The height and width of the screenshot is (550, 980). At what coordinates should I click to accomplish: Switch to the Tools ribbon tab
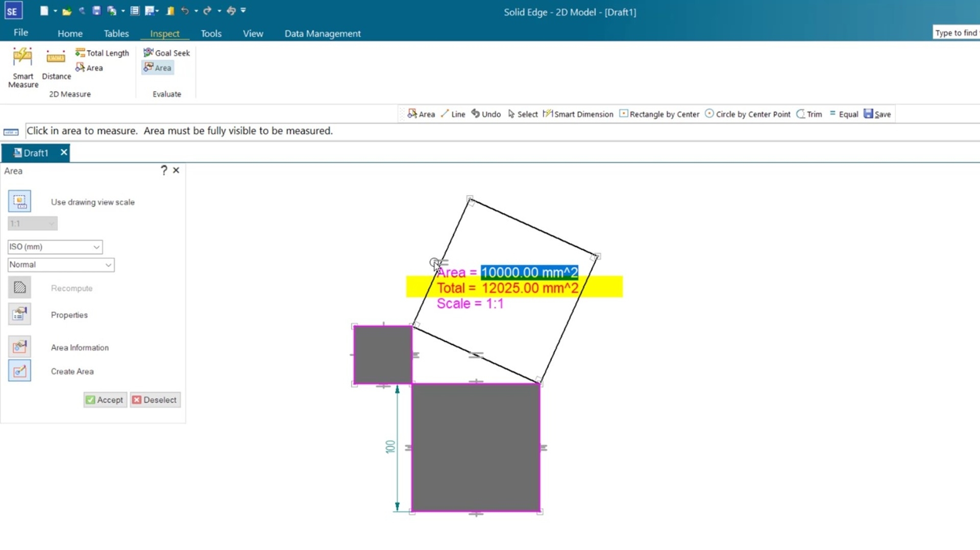pyautogui.click(x=211, y=33)
